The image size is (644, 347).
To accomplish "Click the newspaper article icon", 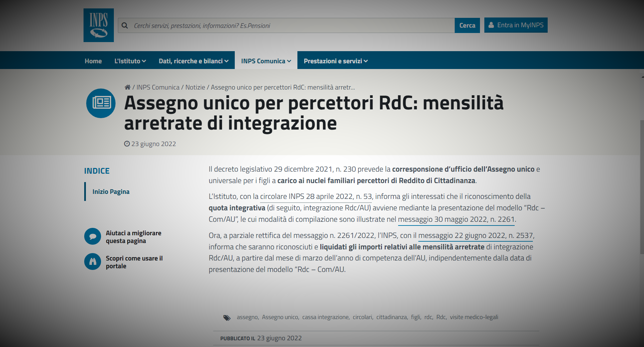I will click(101, 103).
